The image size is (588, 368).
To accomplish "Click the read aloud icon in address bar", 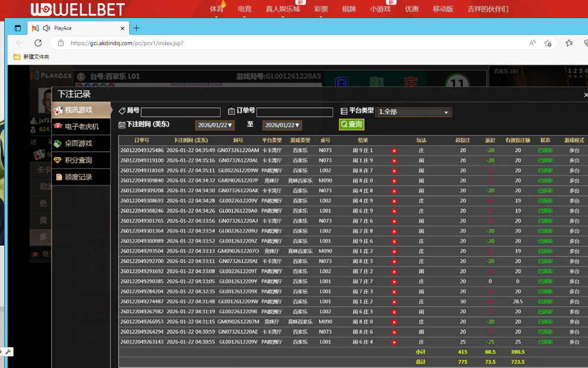I will point(532,43).
